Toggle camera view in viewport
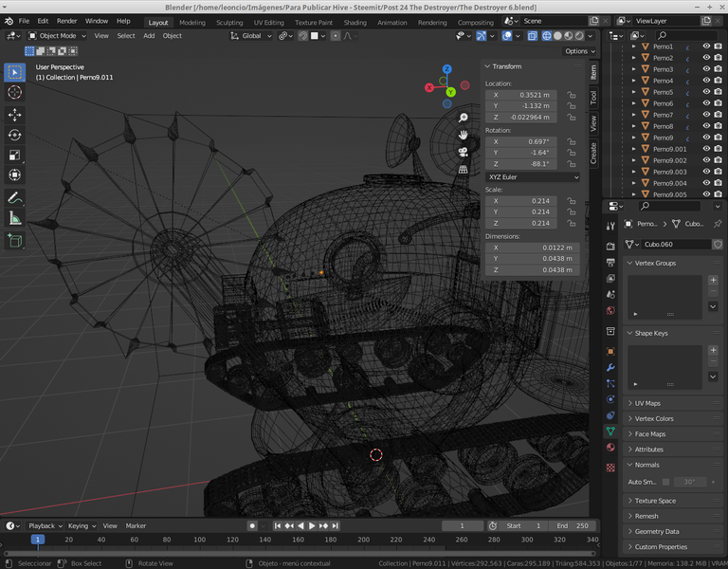Screen dimensions: 728x569 [x=464, y=153]
